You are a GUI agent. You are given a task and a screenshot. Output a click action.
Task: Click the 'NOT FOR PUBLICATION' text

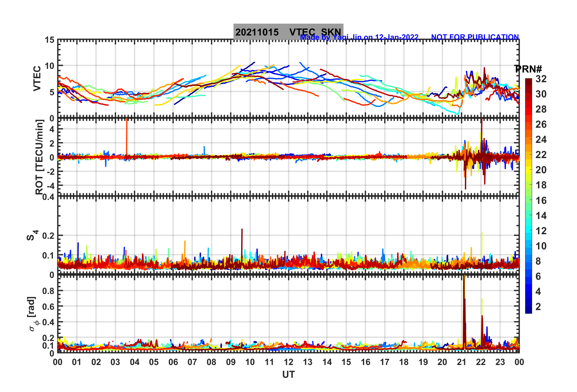[x=475, y=37]
